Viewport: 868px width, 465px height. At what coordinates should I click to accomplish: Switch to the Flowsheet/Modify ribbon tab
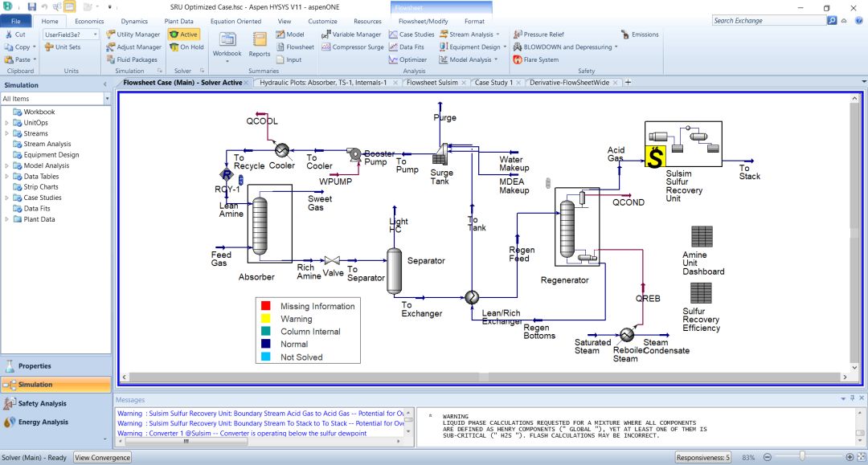pyautogui.click(x=423, y=21)
